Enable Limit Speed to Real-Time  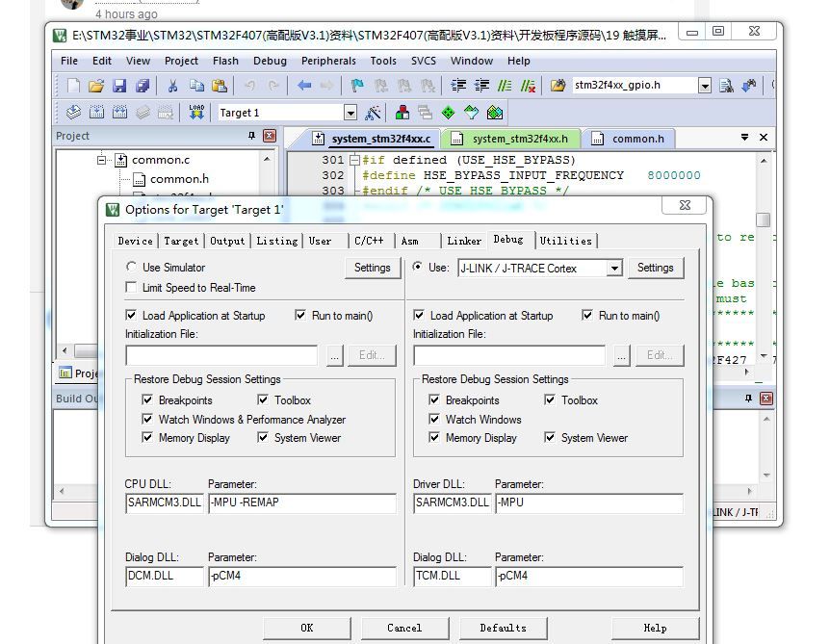(x=131, y=287)
